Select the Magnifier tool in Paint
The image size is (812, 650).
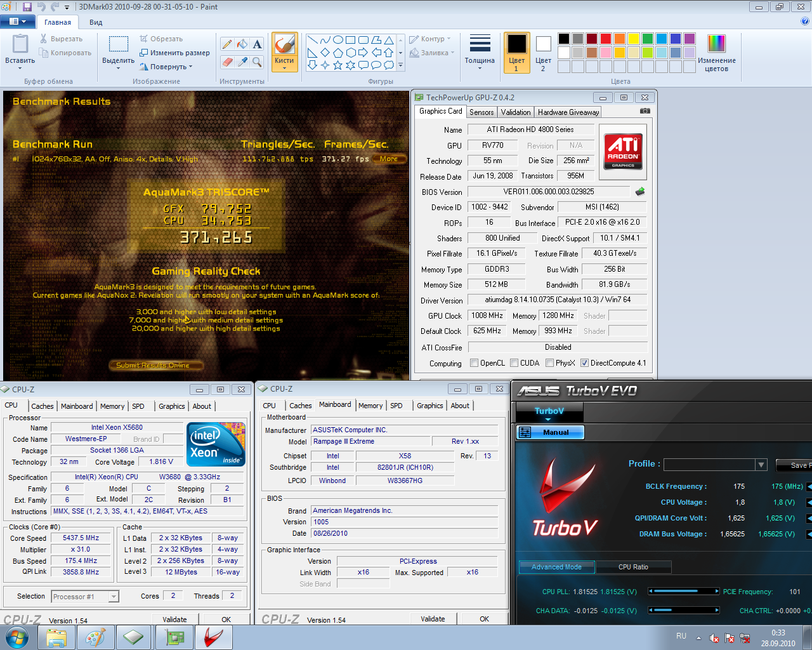[x=257, y=62]
